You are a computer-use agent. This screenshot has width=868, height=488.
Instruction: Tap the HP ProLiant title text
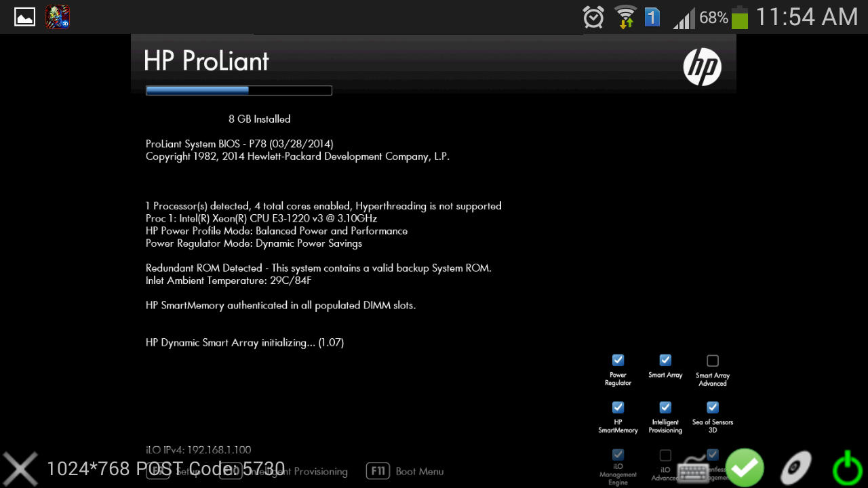click(206, 61)
